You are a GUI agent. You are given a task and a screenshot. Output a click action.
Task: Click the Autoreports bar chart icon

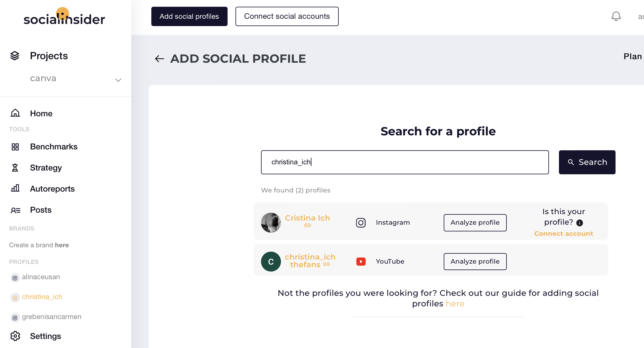tap(15, 188)
